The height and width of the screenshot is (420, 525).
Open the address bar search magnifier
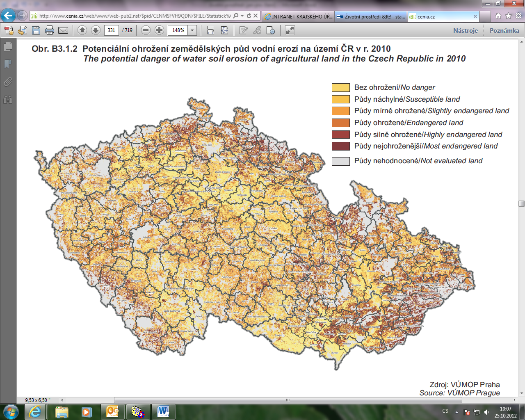(236, 16)
